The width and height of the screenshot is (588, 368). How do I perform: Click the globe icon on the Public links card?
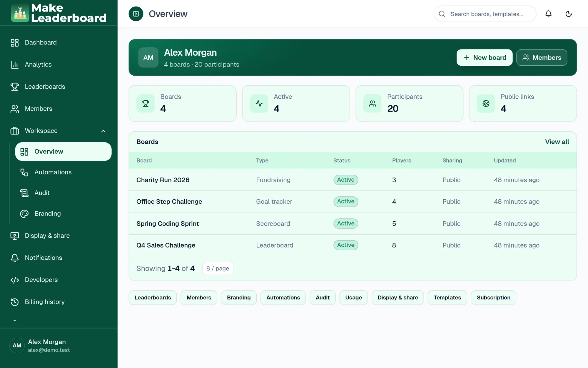[x=486, y=103]
